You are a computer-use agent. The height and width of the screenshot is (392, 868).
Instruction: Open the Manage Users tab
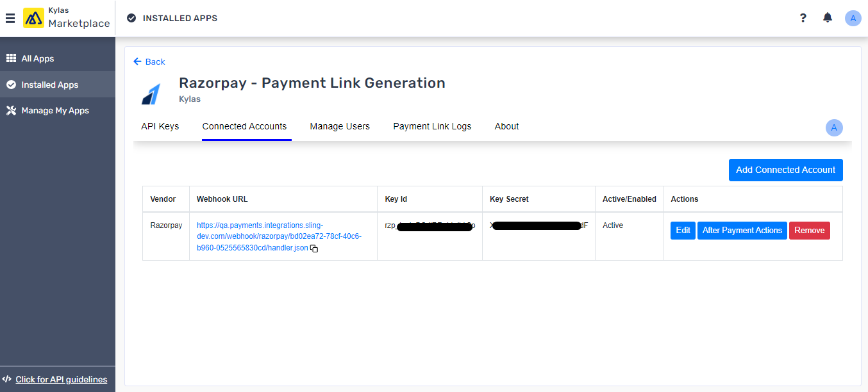tap(340, 126)
